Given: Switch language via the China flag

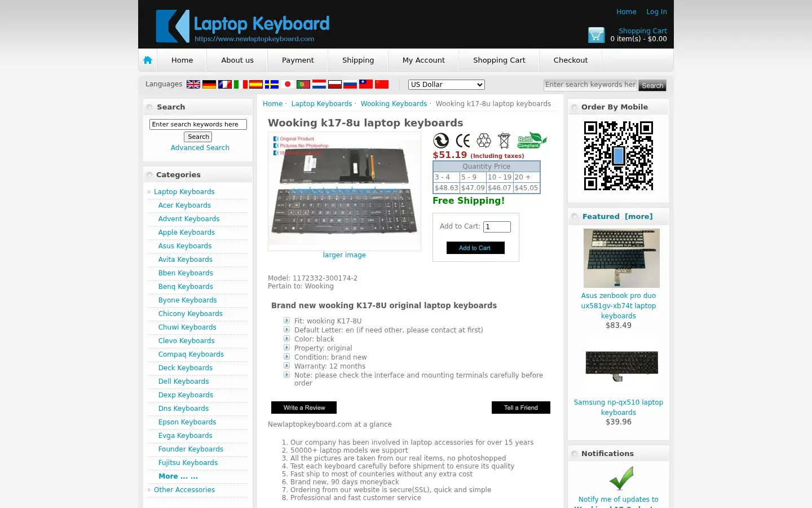Looking at the screenshot, I should [x=382, y=84].
